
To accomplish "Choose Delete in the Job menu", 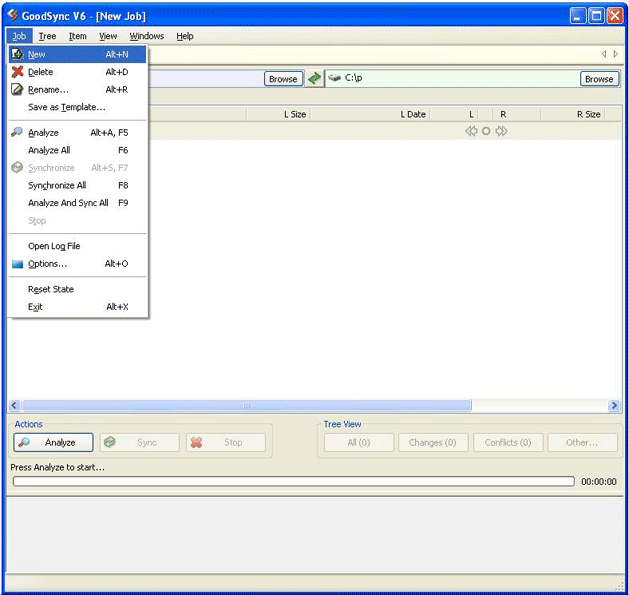I will pos(77,72).
